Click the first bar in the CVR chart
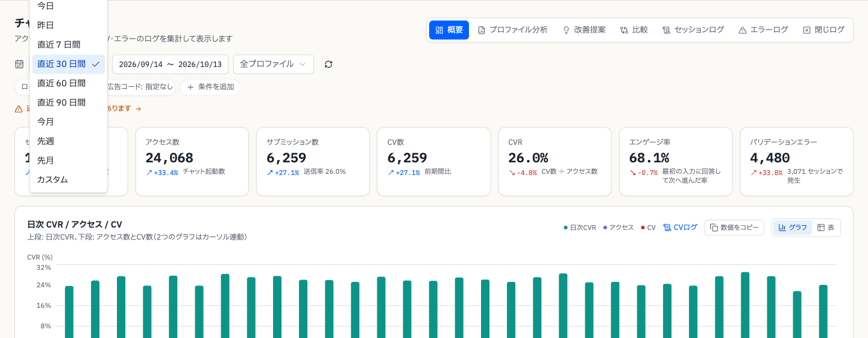 coord(69,312)
